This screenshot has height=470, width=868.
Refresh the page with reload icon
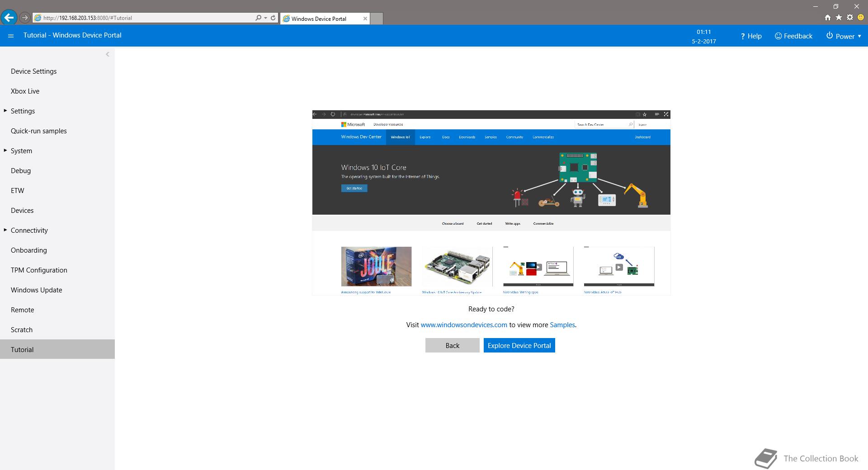[273, 18]
